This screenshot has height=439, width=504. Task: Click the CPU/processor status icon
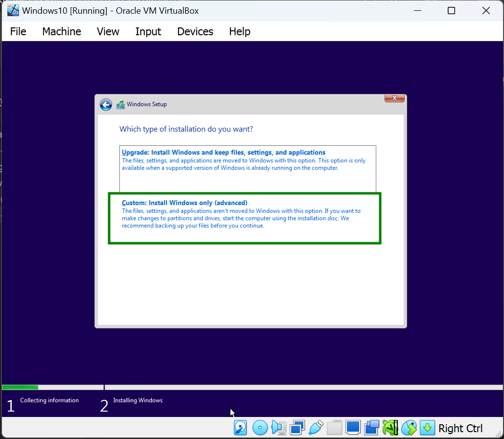(390, 428)
